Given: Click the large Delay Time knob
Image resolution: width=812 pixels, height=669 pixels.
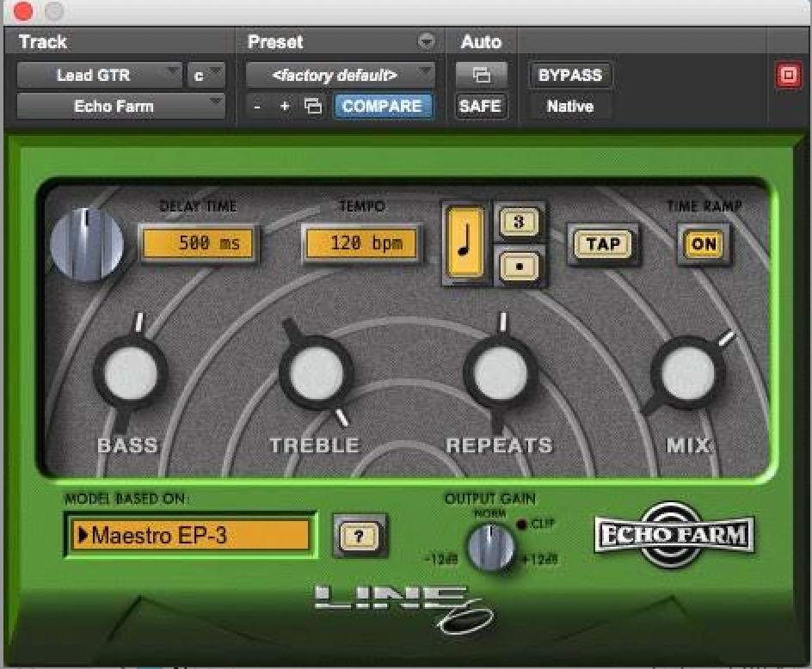Looking at the screenshot, I should pyautogui.click(x=87, y=244).
